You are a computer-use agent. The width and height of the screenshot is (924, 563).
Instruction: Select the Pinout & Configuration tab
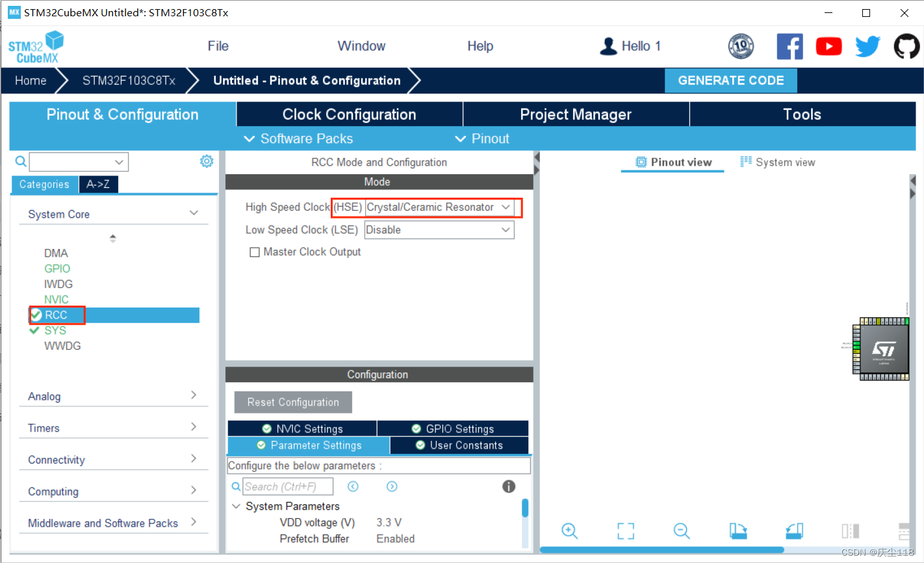123,114
